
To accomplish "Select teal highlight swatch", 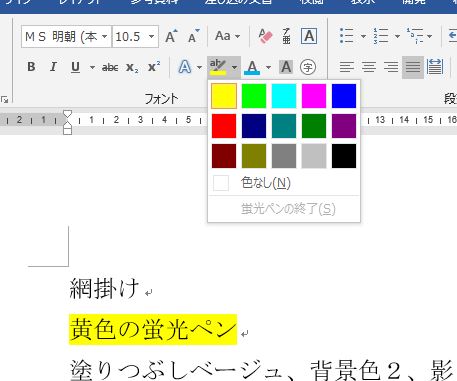I will pyautogui.click(x=284, y=126).
